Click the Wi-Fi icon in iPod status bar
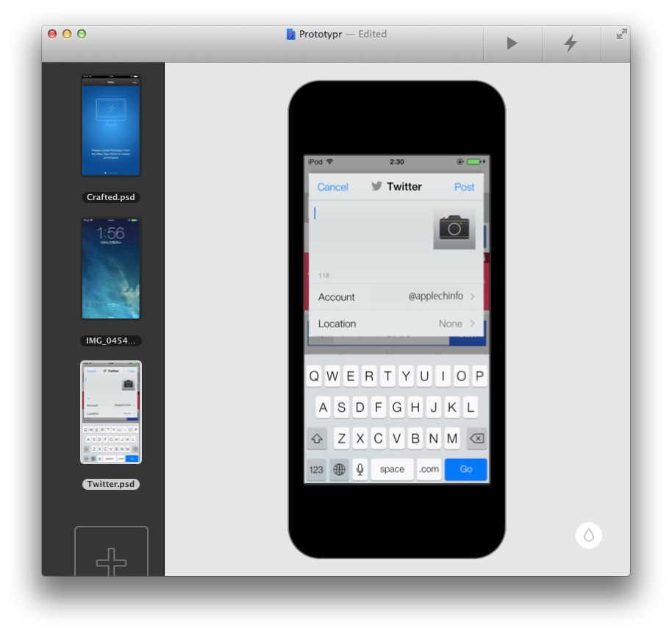672x634 pixels. coord(329,162)
